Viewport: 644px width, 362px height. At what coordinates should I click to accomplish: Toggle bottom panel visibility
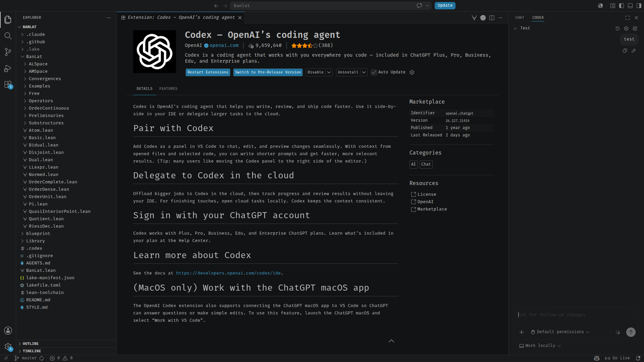click(630, 6)
